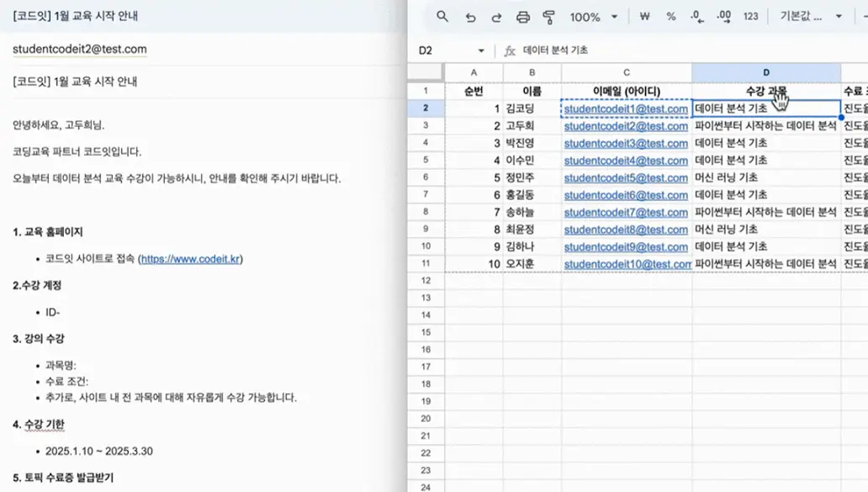Open the 123 number format menu
Image resolution: width=868 pixels, height=492 pixels.
751,17
